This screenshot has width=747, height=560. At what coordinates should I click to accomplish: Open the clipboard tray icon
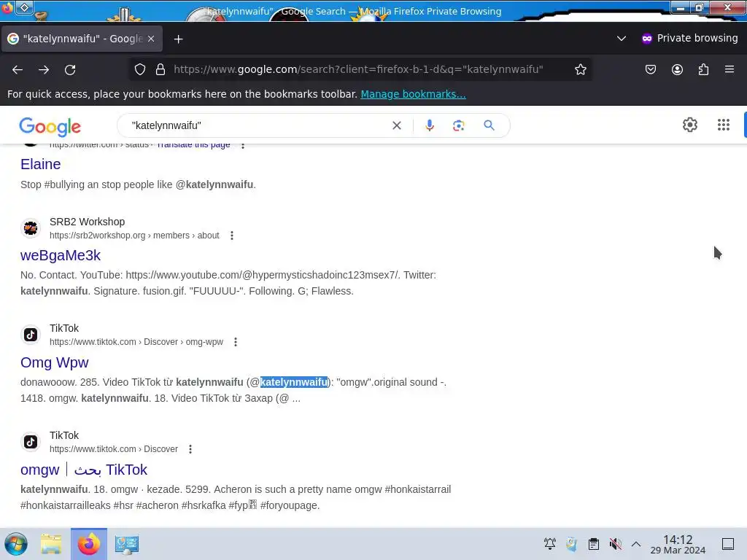[x=593, y=543]
